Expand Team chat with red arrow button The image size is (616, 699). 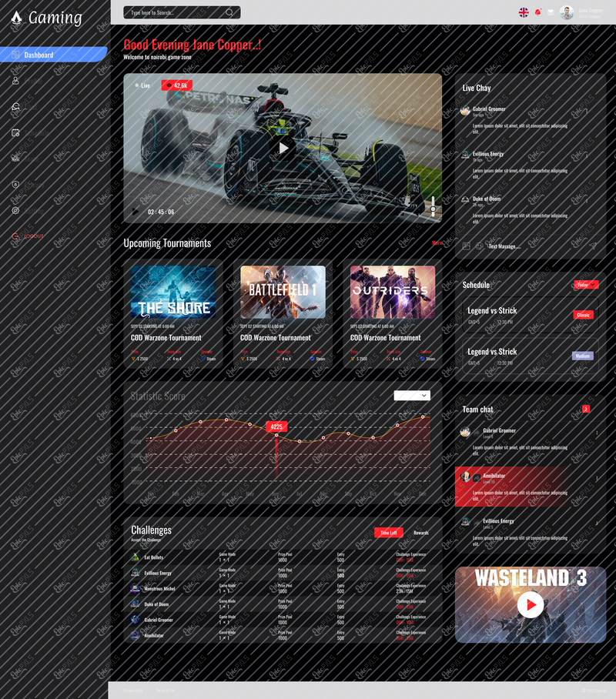click(586, 409)
